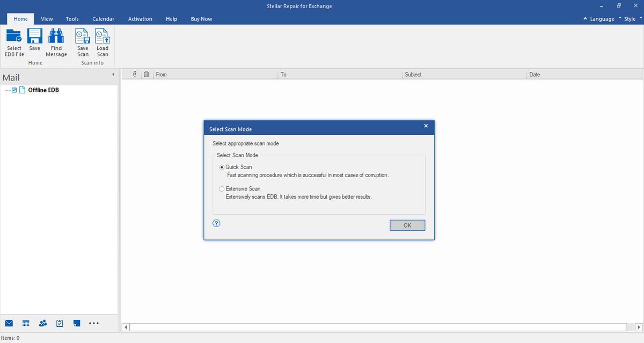Switch to Mail view icon
Viewport: 644px width, 343px height.
click(9, 323)
